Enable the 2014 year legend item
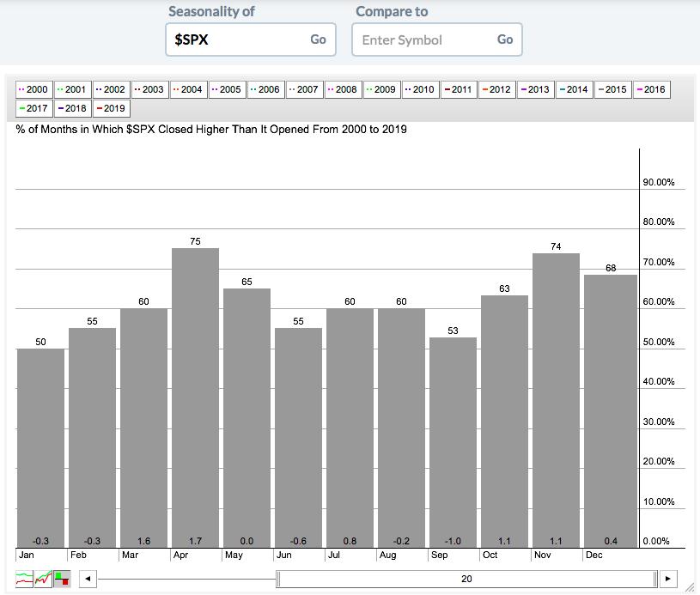This screenshot has width=700, height=595. coord(574,89)
